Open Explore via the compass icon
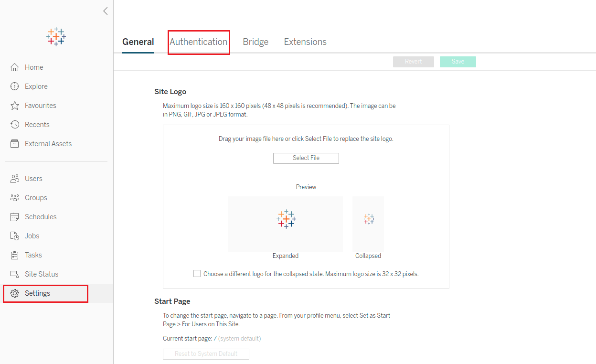Image resolution: width=596 pixels, height=364 pixels. tap(15, 86)
